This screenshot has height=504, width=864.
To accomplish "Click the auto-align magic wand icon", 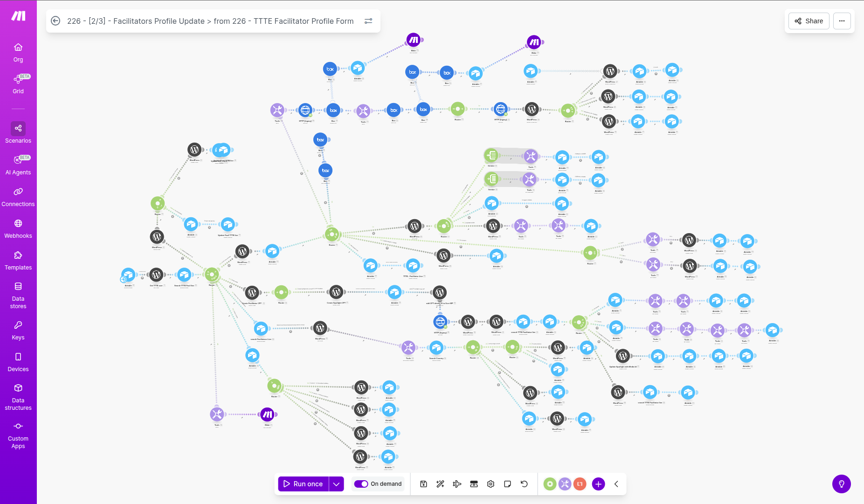I will pyautogui.click(x=440, y=484).
